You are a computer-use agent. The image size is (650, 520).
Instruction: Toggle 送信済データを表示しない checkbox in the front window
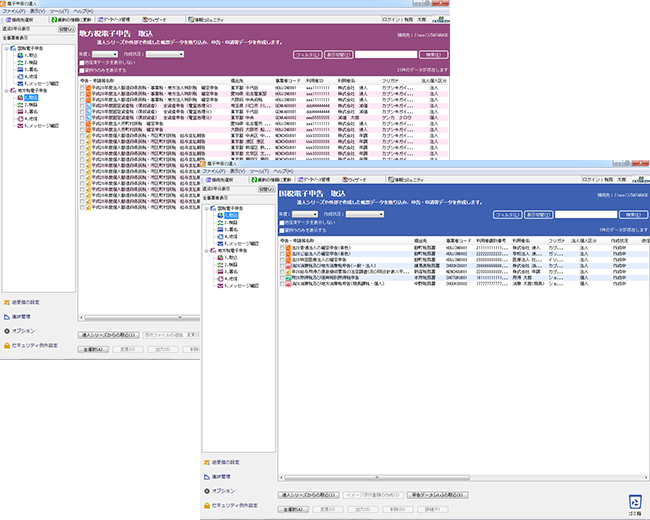pos(282,223)
